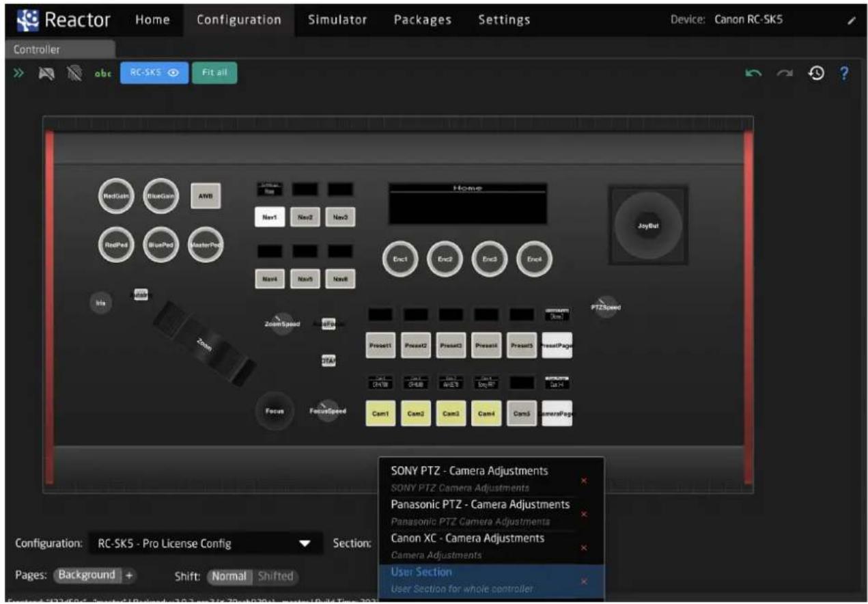
Task: Select the BluePed knob
Action: (162, 244)
